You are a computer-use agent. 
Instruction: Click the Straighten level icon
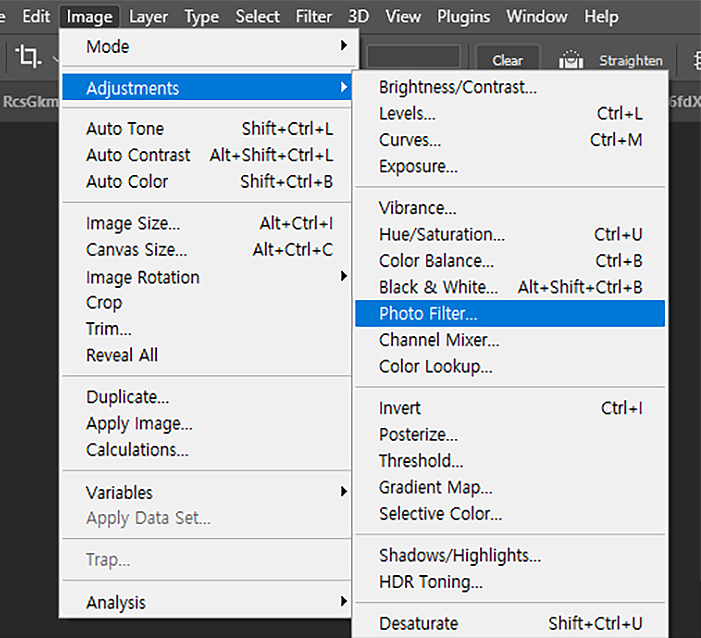[571, 59]
